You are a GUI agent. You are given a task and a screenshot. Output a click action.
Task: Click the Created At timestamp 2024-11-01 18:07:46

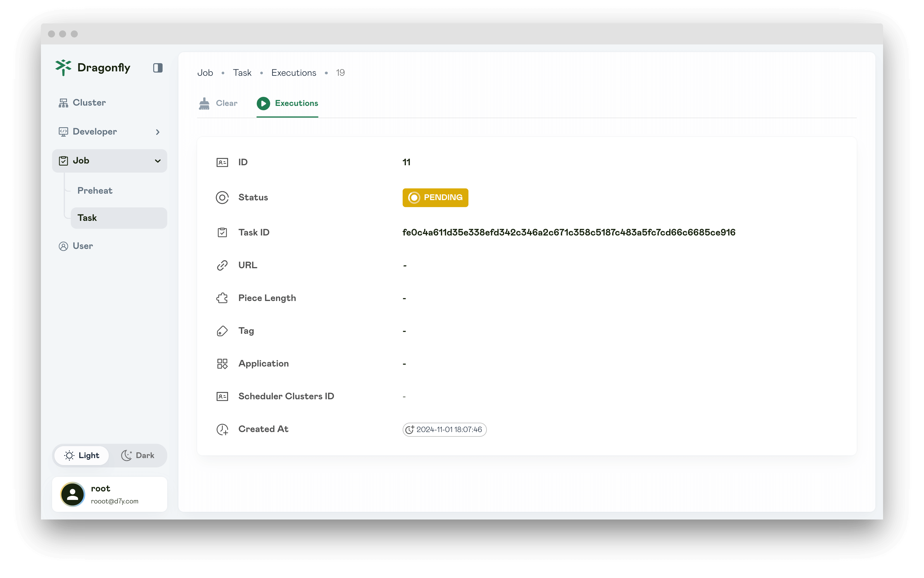[x=444, y=430]
